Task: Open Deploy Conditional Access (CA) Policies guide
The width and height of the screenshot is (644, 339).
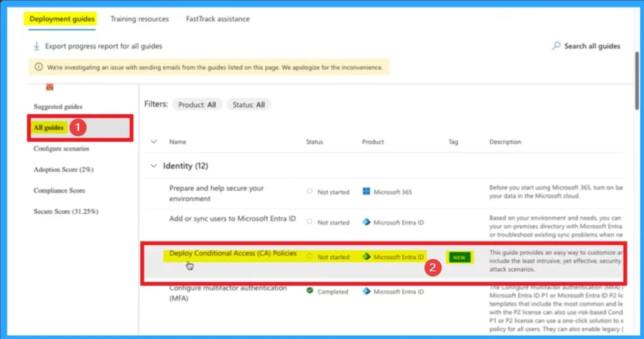Action: [x=233, y=253]
